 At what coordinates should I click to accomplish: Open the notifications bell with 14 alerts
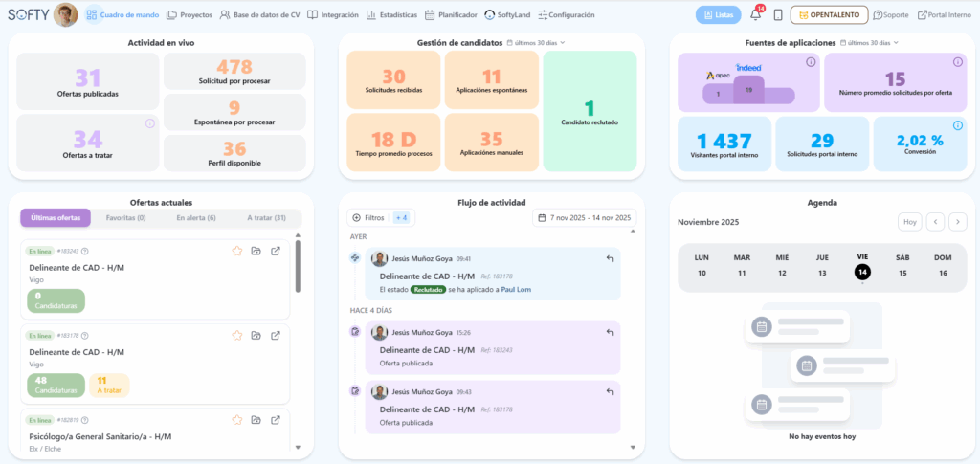(x=755, y=15)
